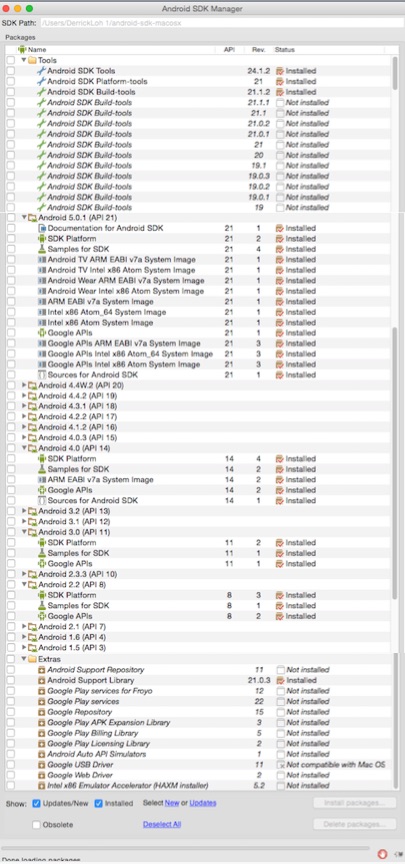Click the log icon at status bar right
The height and width of the screenshot is (864, 405).
click(398, 855)
